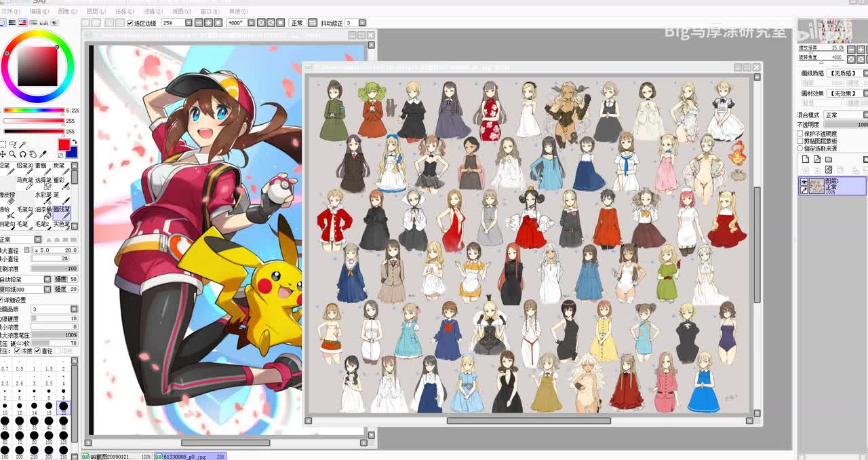Choose the 水彩笔 watercolor brush
Image resolution: width=868 pixels, height=460 pixels.
(43, 199)
